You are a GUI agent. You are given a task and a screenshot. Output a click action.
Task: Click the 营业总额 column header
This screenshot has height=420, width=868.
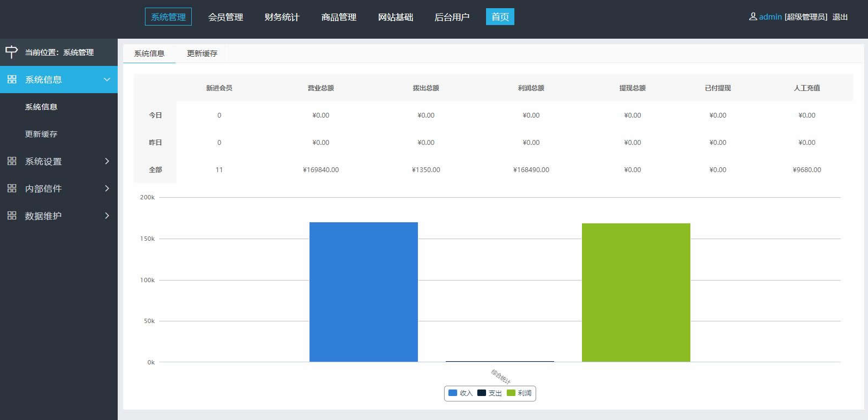coord(321,88)
